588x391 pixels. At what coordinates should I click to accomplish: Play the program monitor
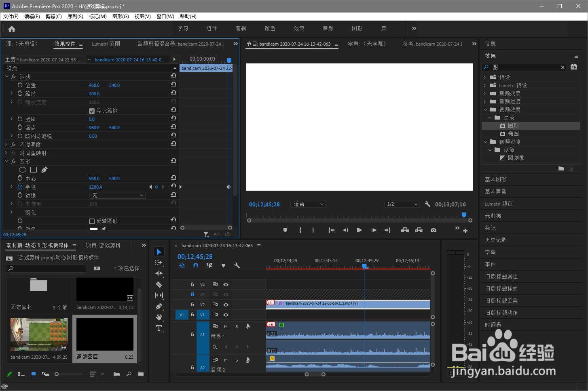coord(360,230)
